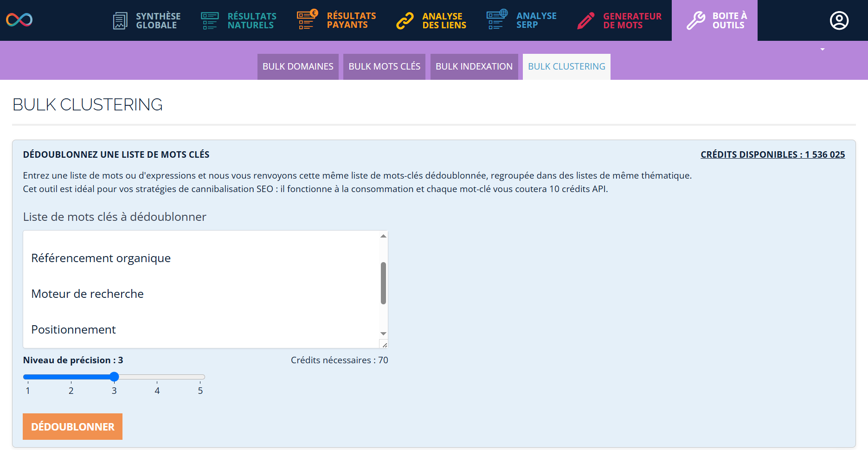The height and width of the screenshot is (450, 868).
Task: Open Analyse SERP globe icon
Action: pos(497,20)
